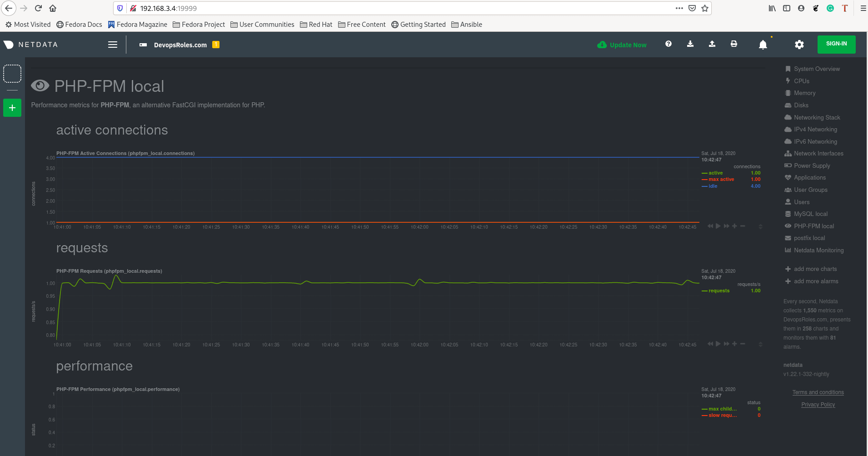Open the DevopsRoles.com node dropdown
Viewport: 868px width, 456px height.
(x=180, y=45)
